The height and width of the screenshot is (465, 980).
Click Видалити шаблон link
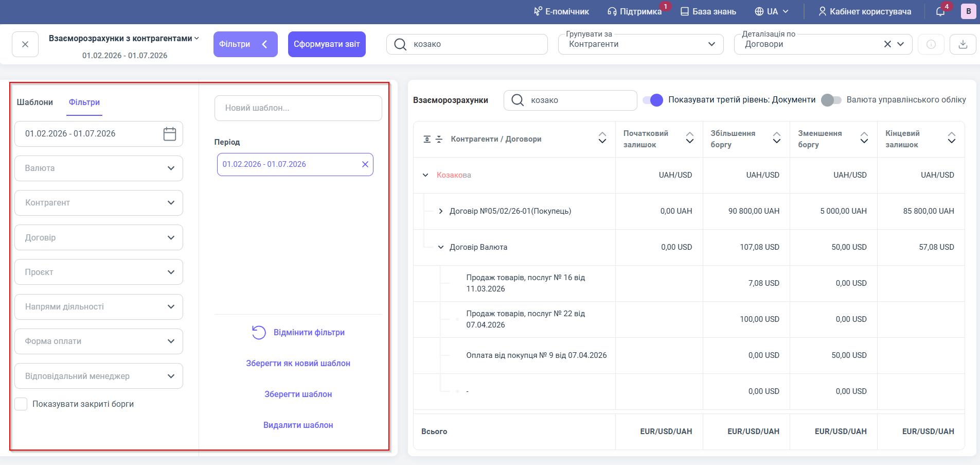point(298,425)
